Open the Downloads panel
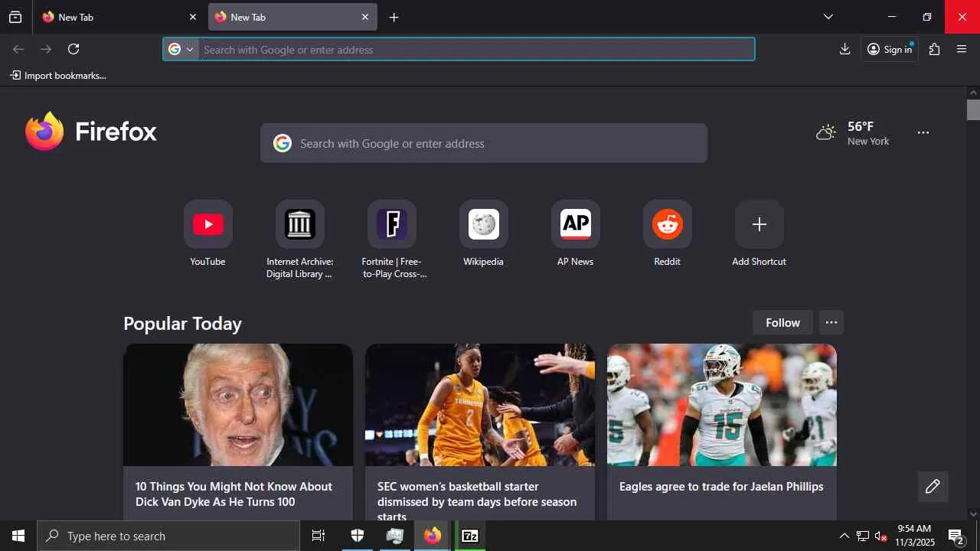 844,49
